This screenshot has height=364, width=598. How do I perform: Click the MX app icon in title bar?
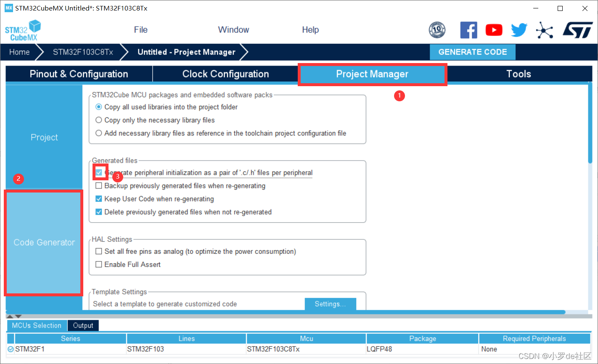point(8,8)
